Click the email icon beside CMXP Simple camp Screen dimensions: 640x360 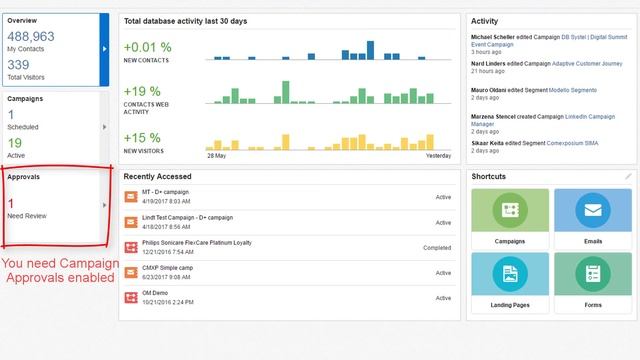tap(131, 272)
